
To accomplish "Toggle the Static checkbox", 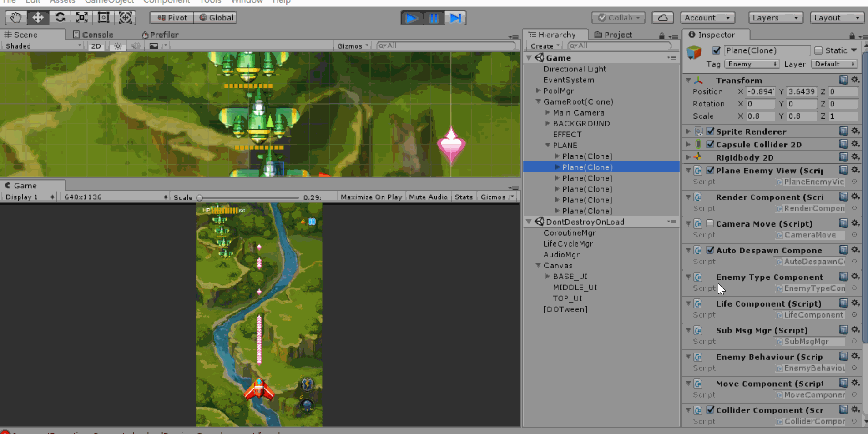I will [x=818, y=50].
